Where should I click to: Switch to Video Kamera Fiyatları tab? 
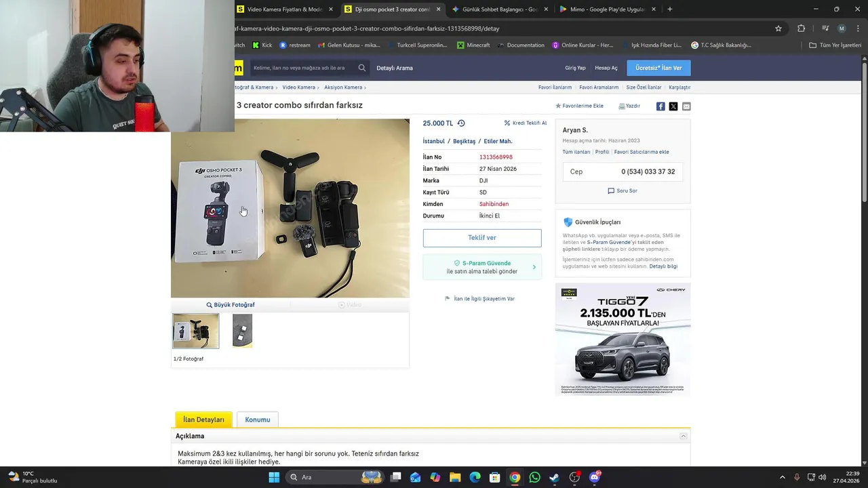tap(285, 9)
